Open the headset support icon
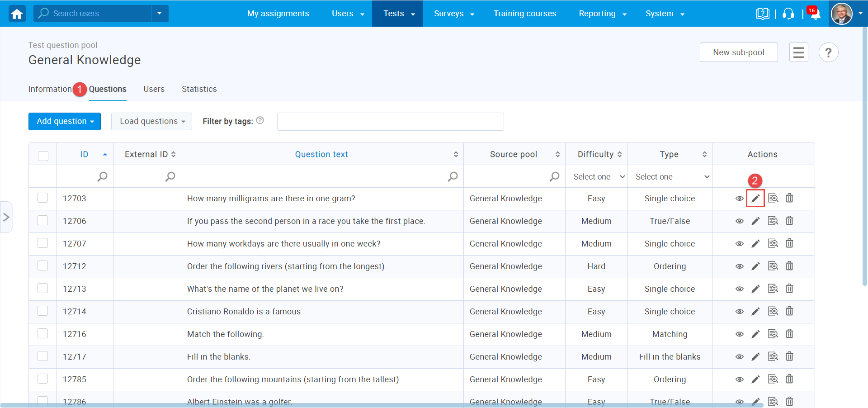The height and width of the screenshot is (408, 868). tap(788, 14)
